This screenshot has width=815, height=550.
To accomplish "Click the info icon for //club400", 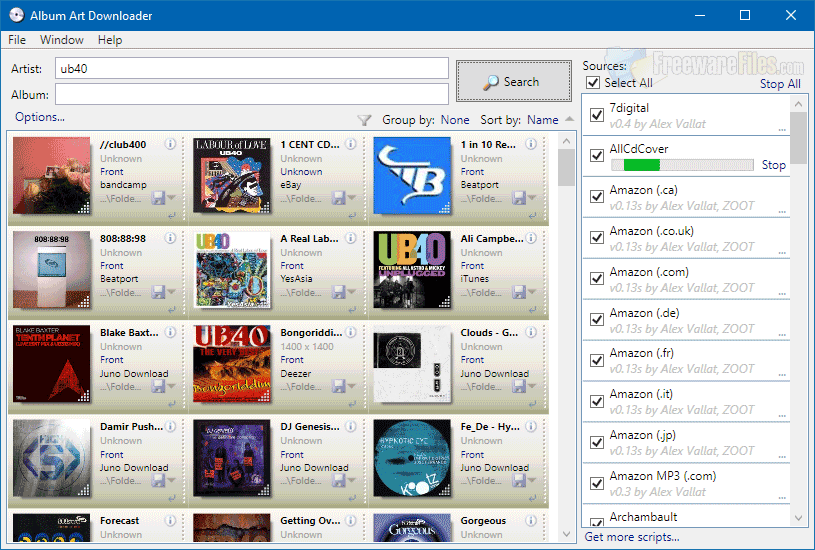I will click(170, 144).
